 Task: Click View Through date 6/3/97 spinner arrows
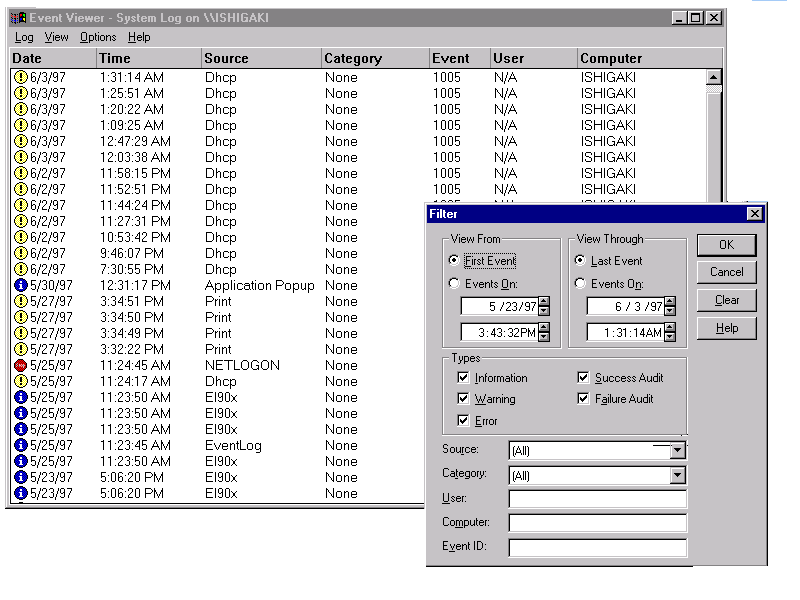(670, 306)
